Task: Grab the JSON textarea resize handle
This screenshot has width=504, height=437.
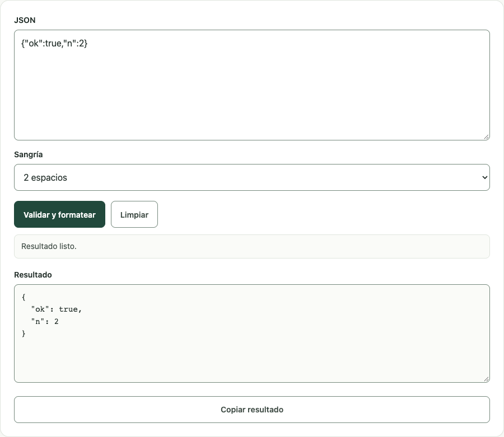Action: (x=487, y=137)
